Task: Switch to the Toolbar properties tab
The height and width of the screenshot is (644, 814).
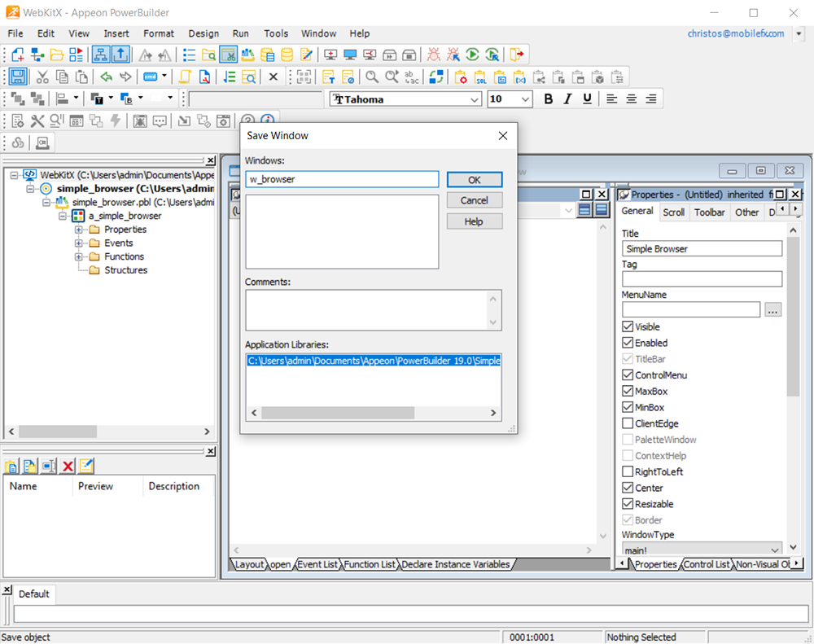Action: 709,212
